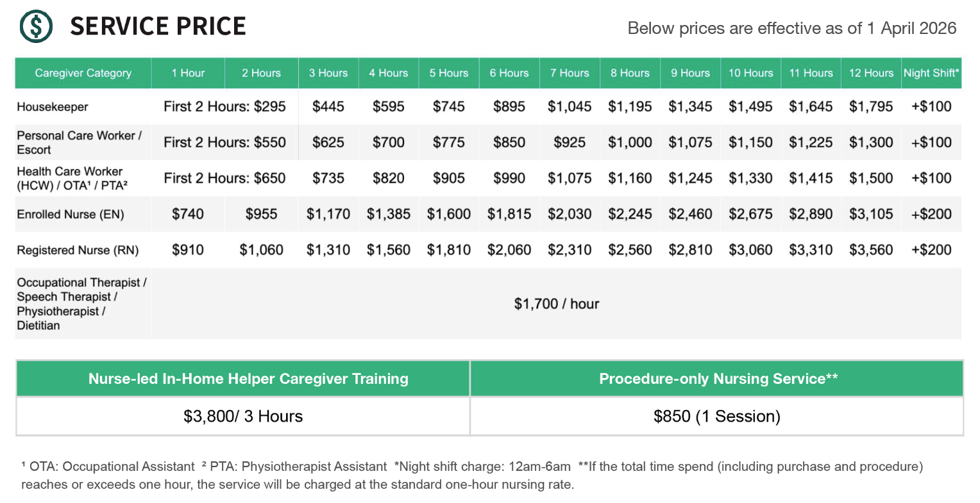
Task: Click the Night Shift column header
Action: coord(931,73)
